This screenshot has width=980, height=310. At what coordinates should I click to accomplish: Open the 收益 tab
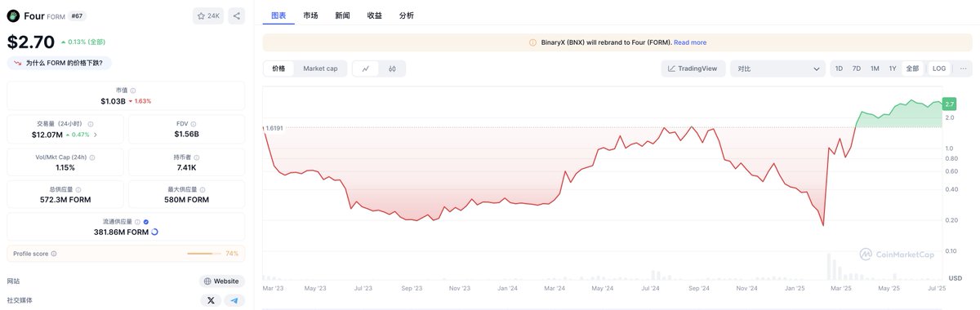pos(374,15)
